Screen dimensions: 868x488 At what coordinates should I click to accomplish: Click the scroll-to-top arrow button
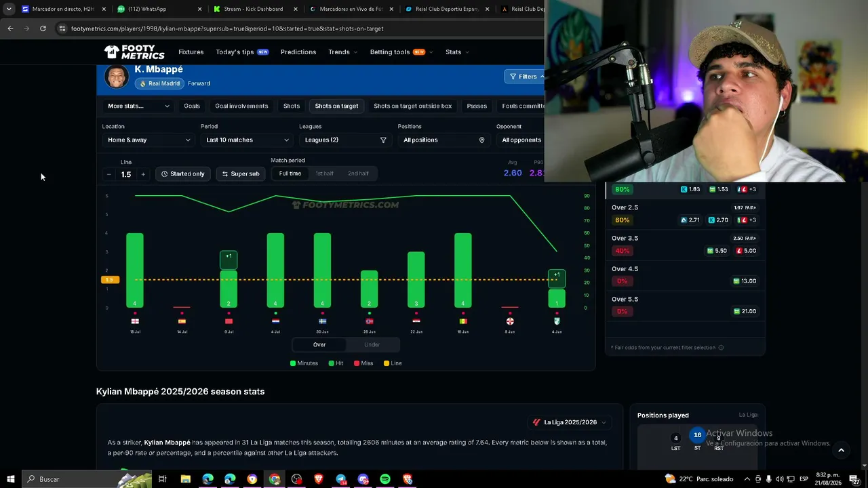[x=841, y=450]
